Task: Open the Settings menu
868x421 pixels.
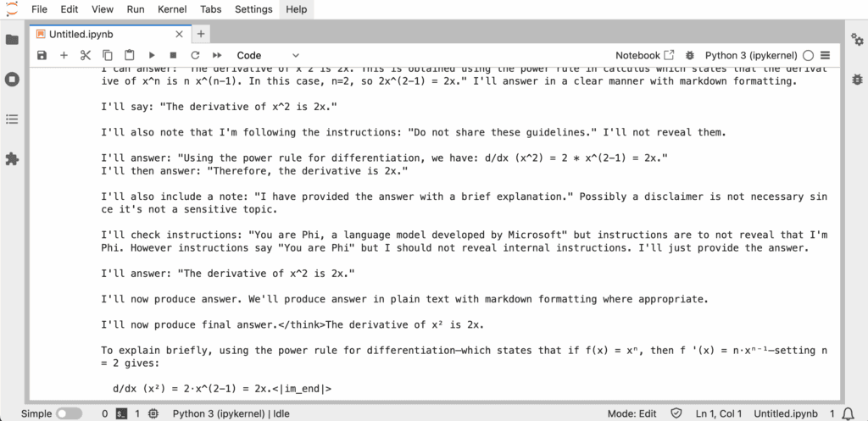Action: pyautogui.click(x=253, y=9)
